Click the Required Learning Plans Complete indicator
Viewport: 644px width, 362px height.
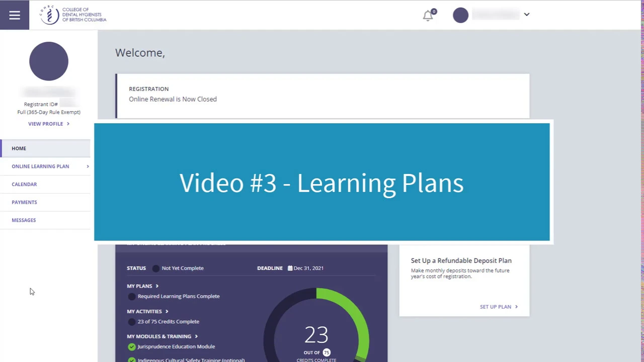point(132,296)
